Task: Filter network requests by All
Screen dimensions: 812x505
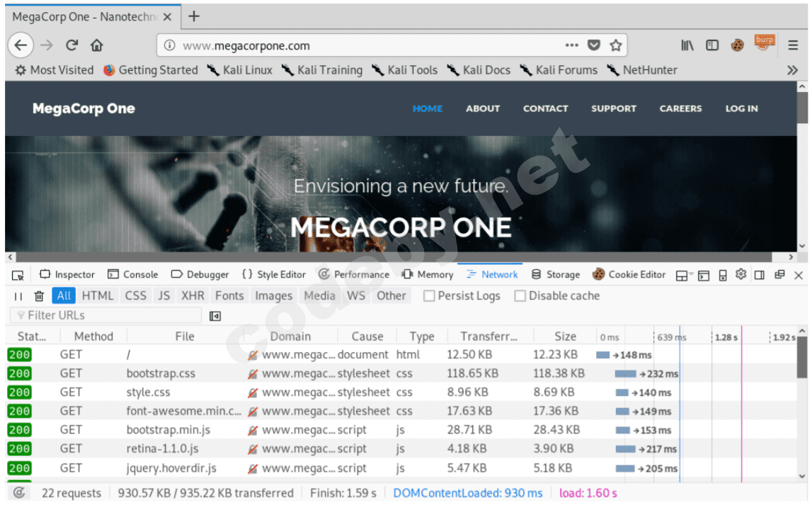Action: [64, 296]
